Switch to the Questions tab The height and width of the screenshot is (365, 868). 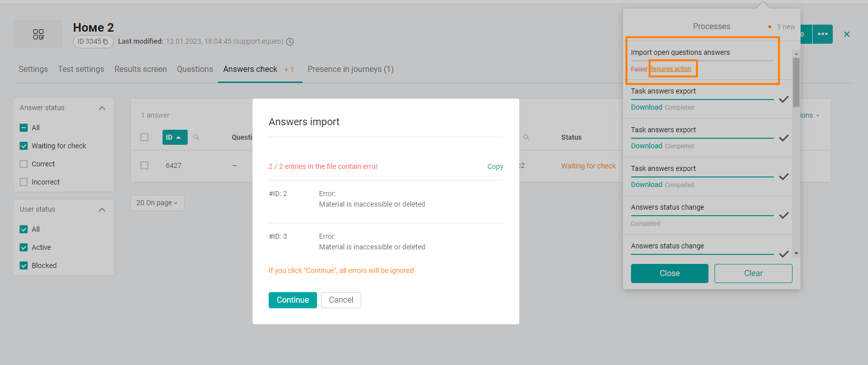click(x=195, y=69)
